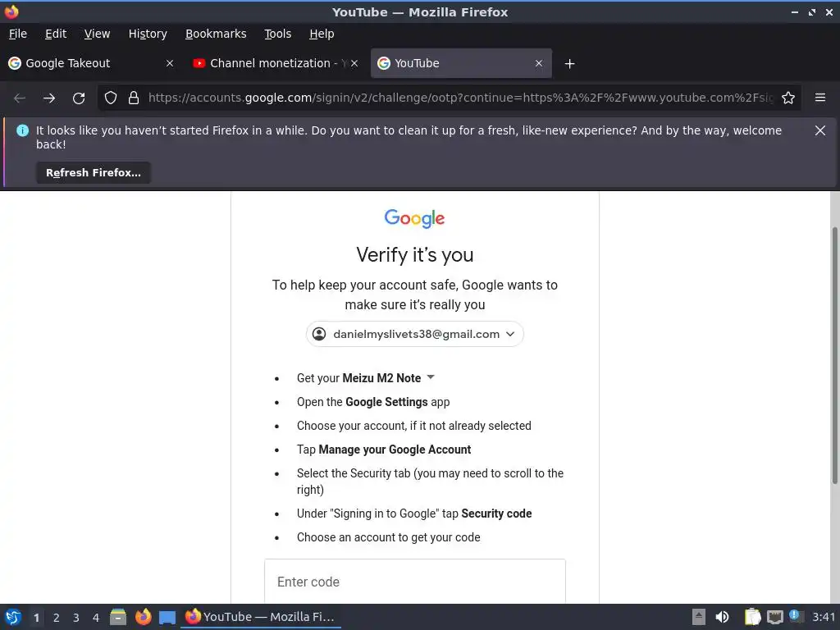
Task: Close the Google Takeout tab
Action: click(170, 63)
